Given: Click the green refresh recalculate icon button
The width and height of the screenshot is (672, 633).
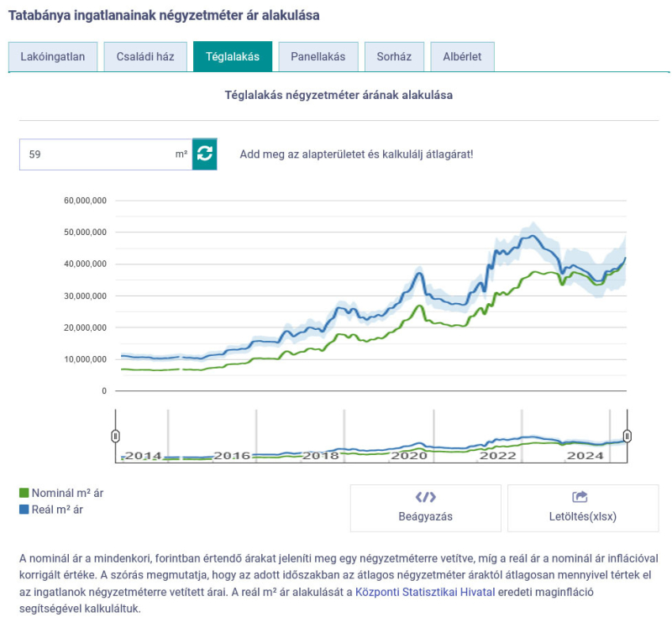Looking at the screenshot, I should (205, 154).
